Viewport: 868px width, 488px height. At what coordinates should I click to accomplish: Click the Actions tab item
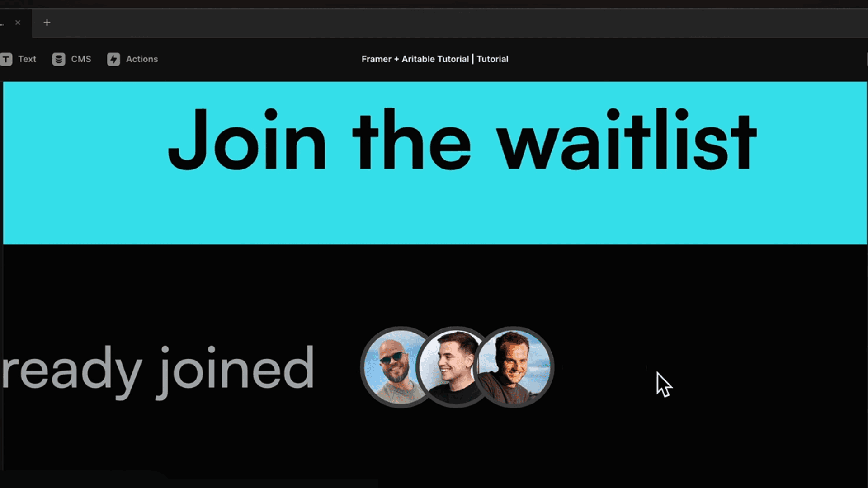coord(132,59)
